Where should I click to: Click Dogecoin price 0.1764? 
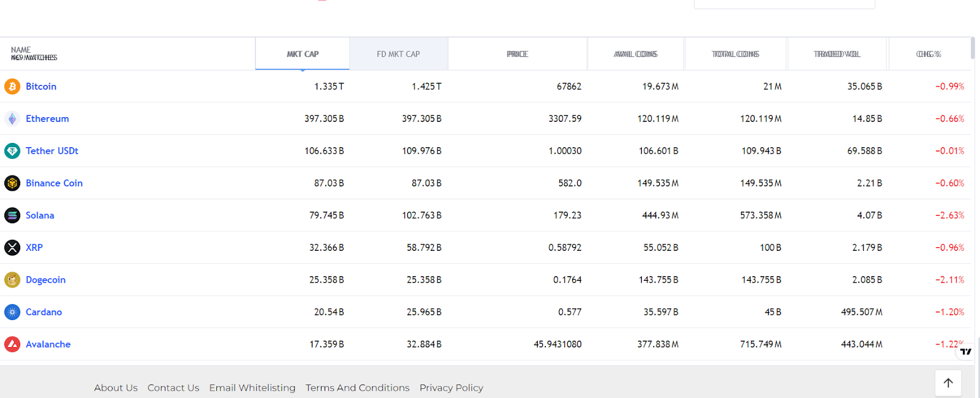tap(567, 280)
